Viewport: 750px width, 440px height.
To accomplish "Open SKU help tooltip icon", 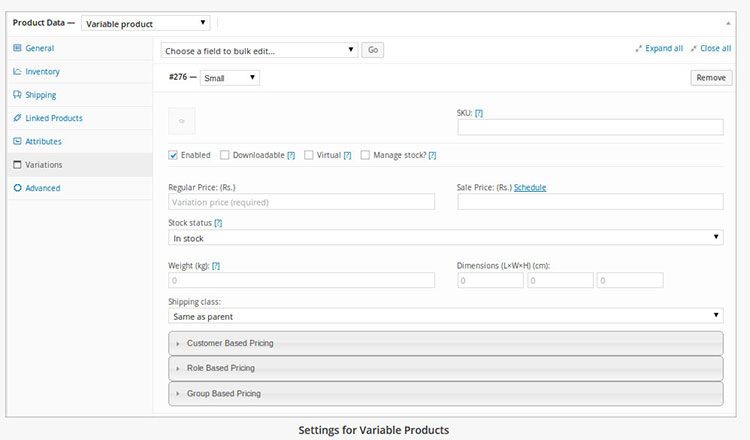I will click(x=479, y=114).
